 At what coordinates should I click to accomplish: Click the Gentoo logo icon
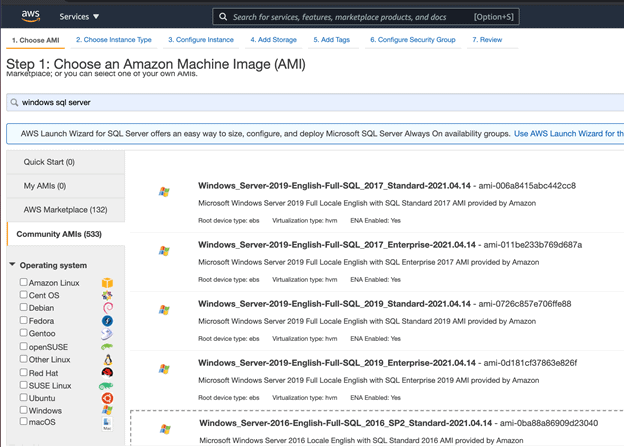(x=107, y=334)
